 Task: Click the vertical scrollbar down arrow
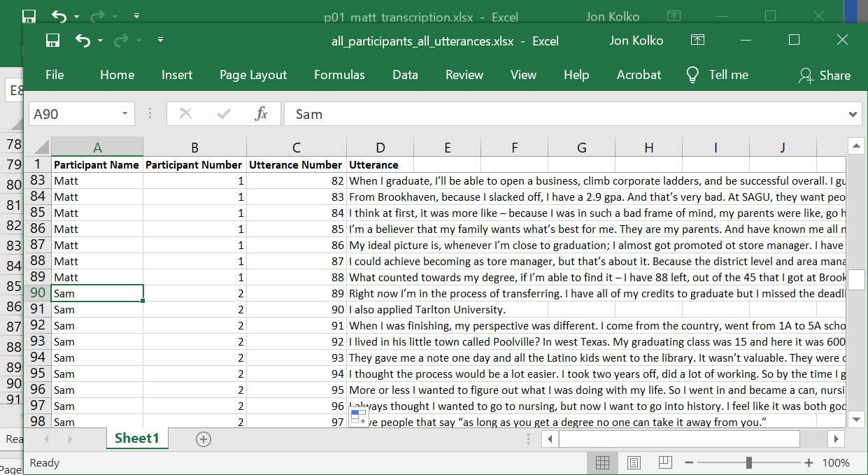pos(856,419)
